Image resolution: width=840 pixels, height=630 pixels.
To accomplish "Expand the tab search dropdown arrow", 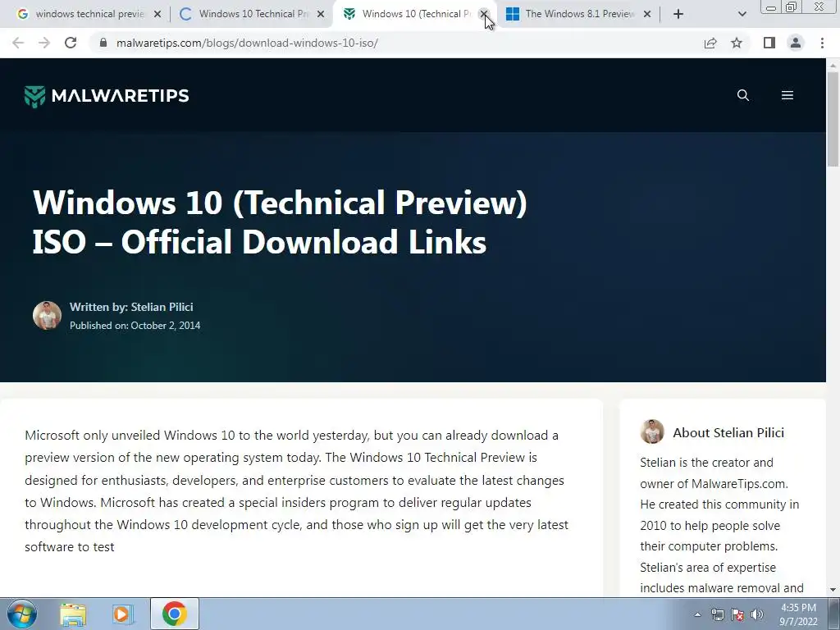I will (742, 15).
